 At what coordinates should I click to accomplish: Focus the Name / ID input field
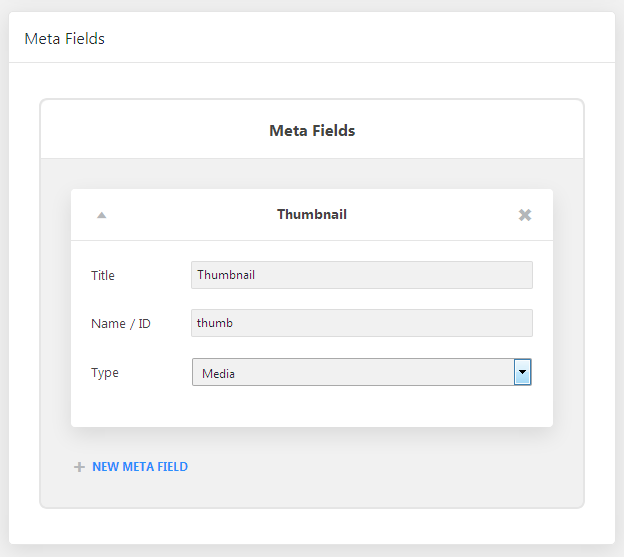(362, 323)
